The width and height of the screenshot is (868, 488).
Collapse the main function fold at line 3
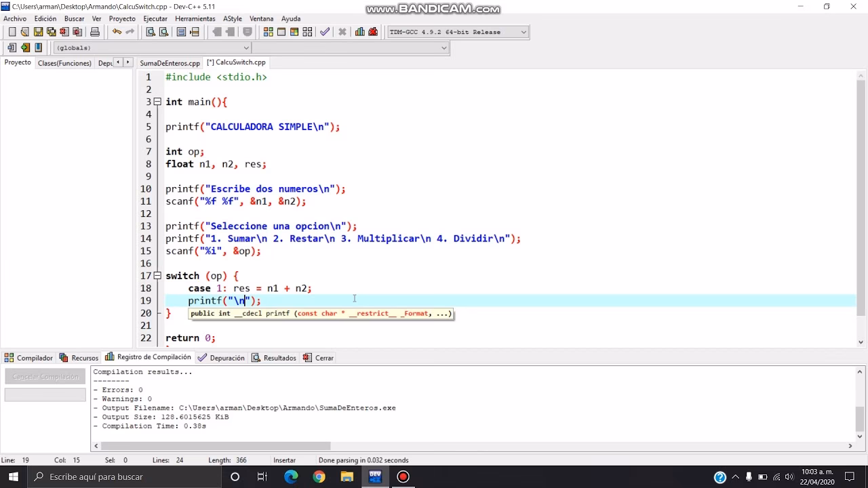click(x=157, y=102)
